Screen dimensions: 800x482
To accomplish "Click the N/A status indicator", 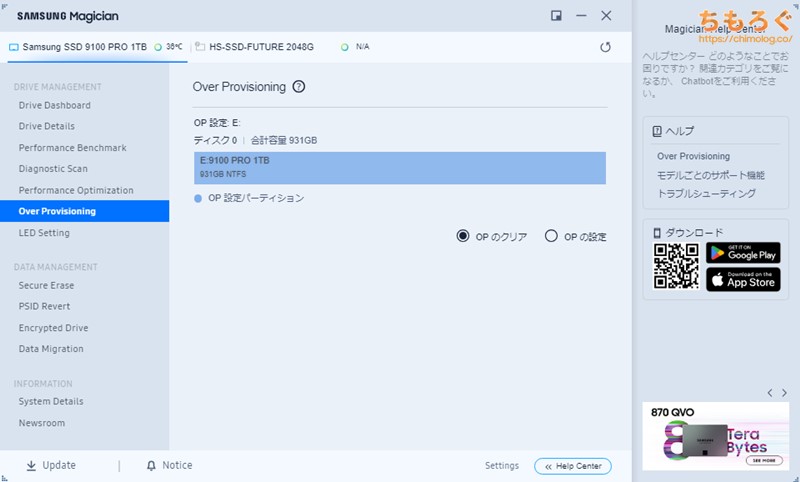I will [x=356, y=47].
